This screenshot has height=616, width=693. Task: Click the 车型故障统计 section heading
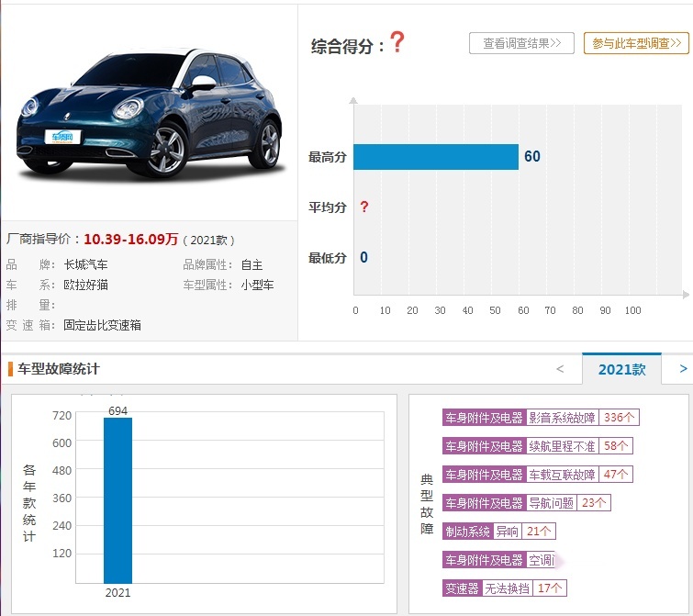click(59, 368)
